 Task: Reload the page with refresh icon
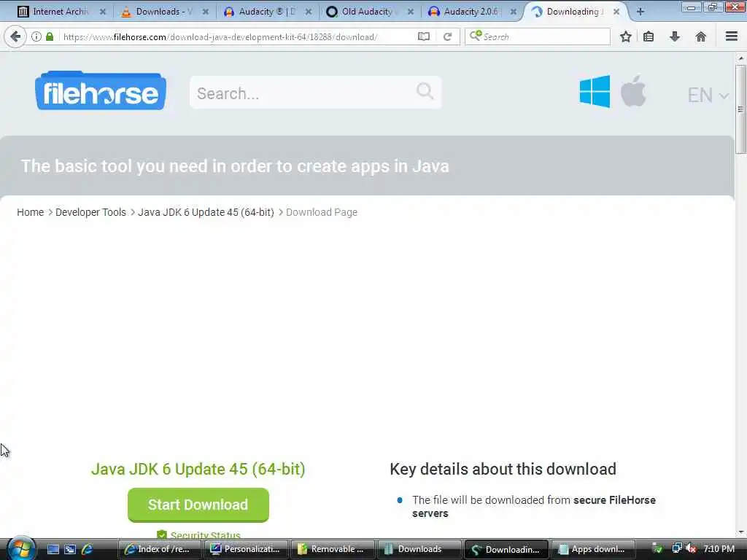[447, 36]
